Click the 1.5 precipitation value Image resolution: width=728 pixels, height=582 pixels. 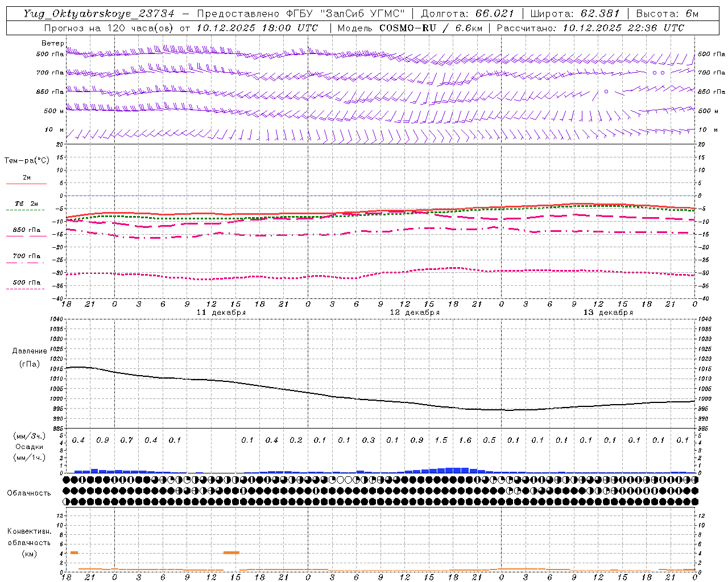(441, 440)
